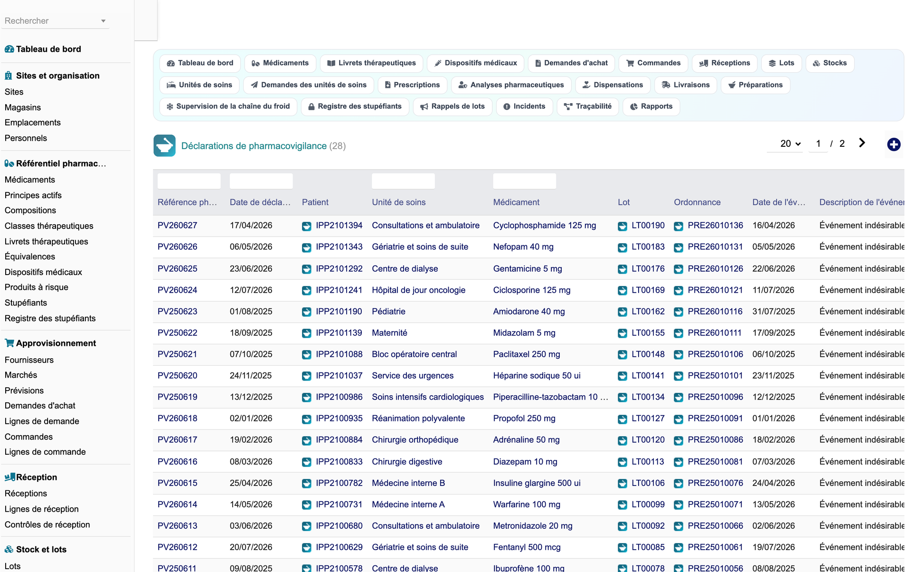Open medication Cyclophosphamide 125 mg
Image resolution: width=924 pixels, height=572 pixels.
tap(544, 226)
